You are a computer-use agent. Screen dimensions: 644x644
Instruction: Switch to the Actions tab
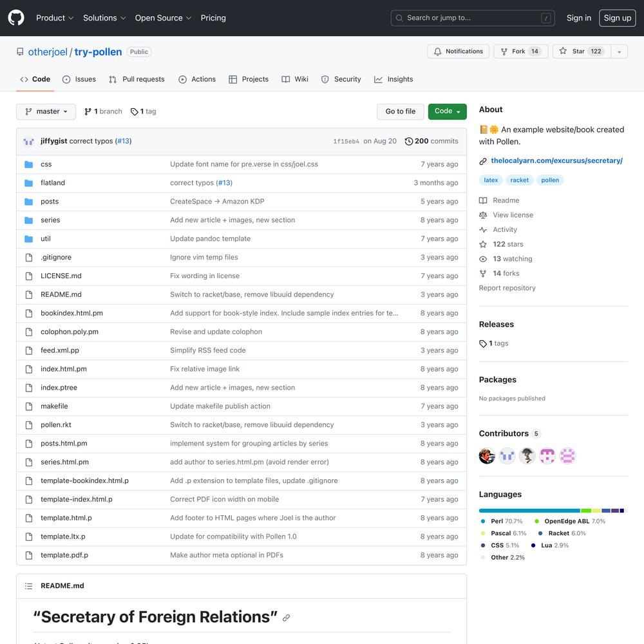pos(197,79)
